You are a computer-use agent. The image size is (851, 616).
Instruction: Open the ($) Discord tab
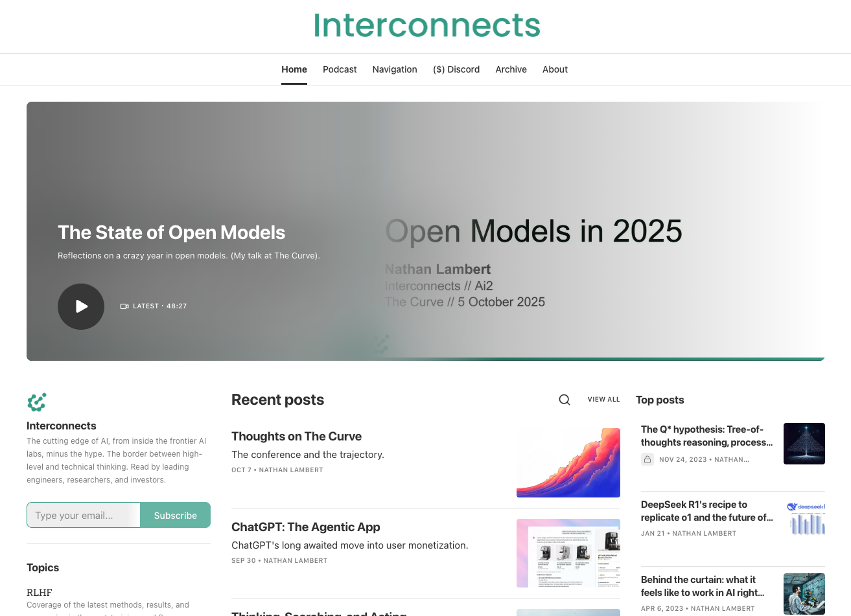click(456, 69)
